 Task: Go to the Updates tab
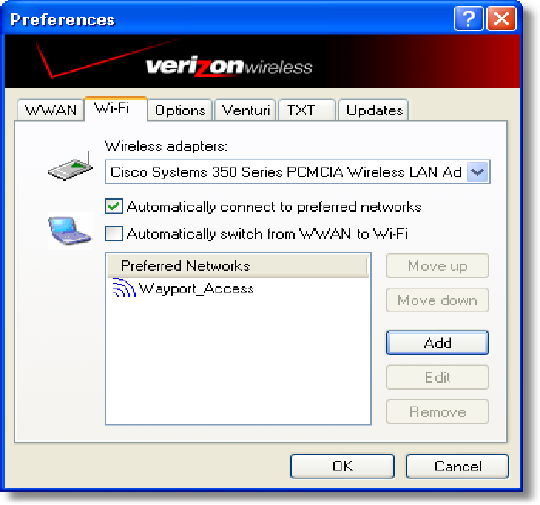tap(374, 110)
